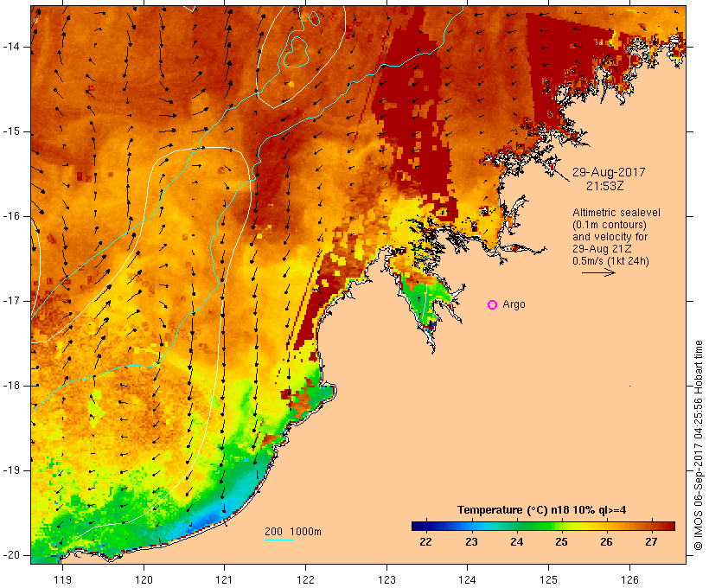Click the 123 longitude axis label
The image size is (709, 588).
tap(386, 579)
